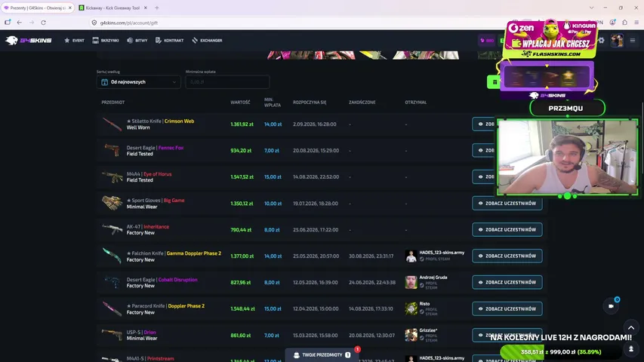
Task: Switch to the 'Prezenty | G4Skins' browser tab
Action: (x=38, y=8)
